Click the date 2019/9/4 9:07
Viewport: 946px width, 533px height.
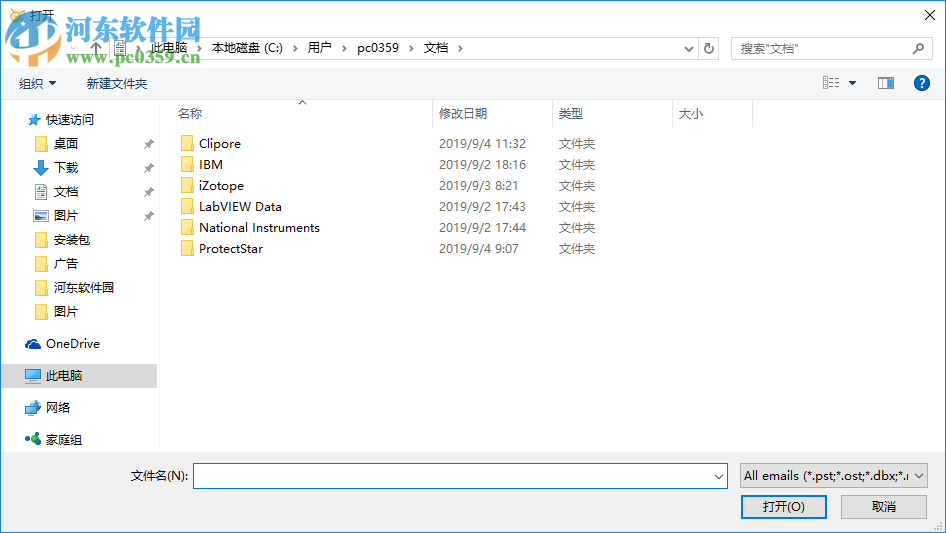[x=478, y=249]
